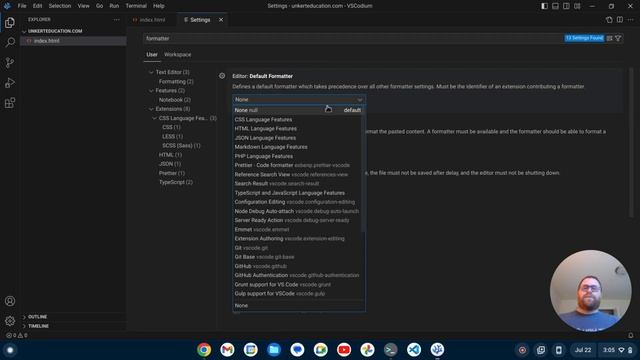The width and height of the screenshot is (640, 360).
Task: Open the Accounts menu icon
Action: (10, 301)
